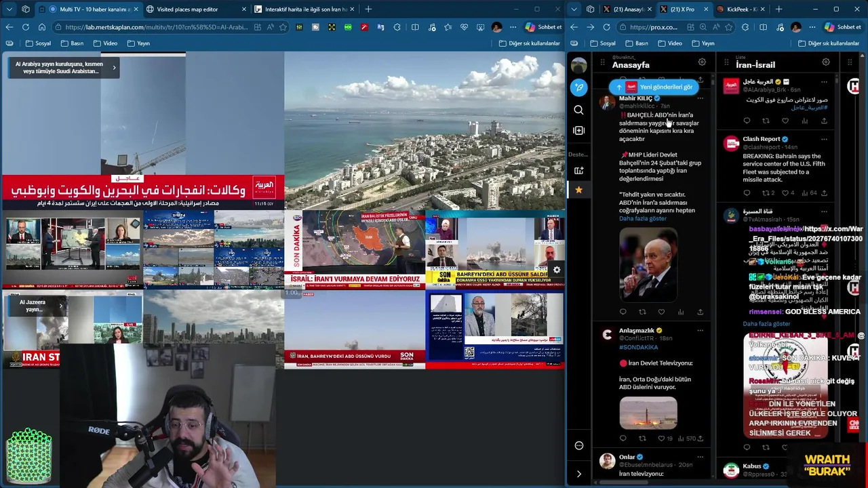Open the Mahir KILIÇ profile name
Screen dimensions: 868x488
(x=635, y=98)
